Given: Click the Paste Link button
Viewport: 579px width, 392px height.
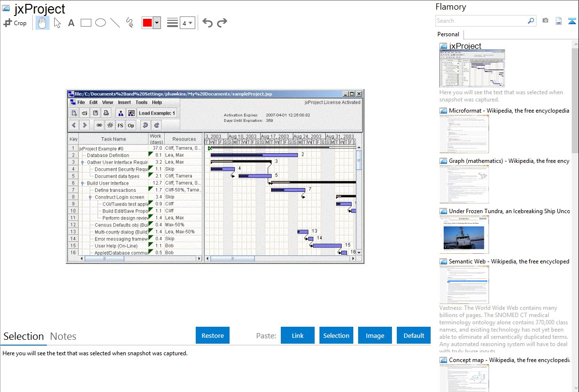Looking at the screenshot, I should click(298, 335).
